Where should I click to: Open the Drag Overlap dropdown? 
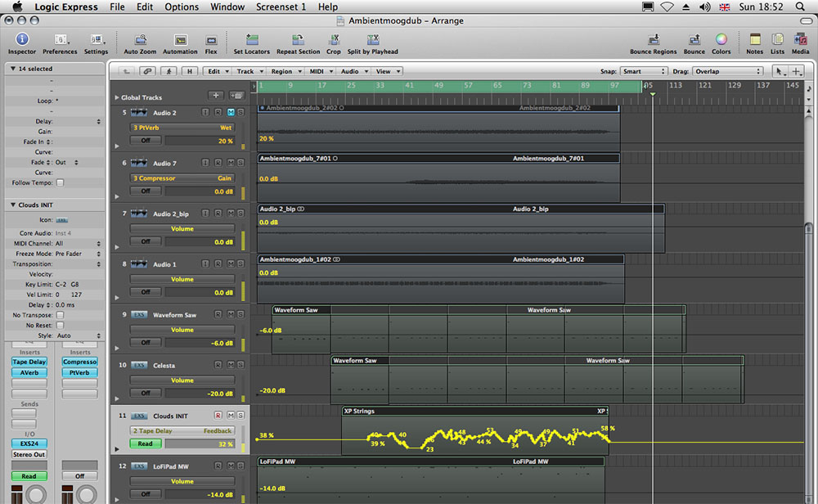pos(727,71)
